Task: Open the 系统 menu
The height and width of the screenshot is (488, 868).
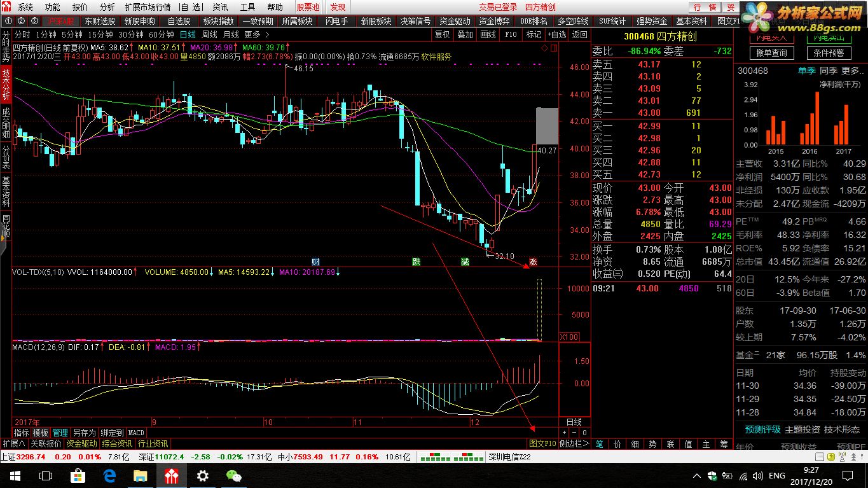Action: coord(25,8)
